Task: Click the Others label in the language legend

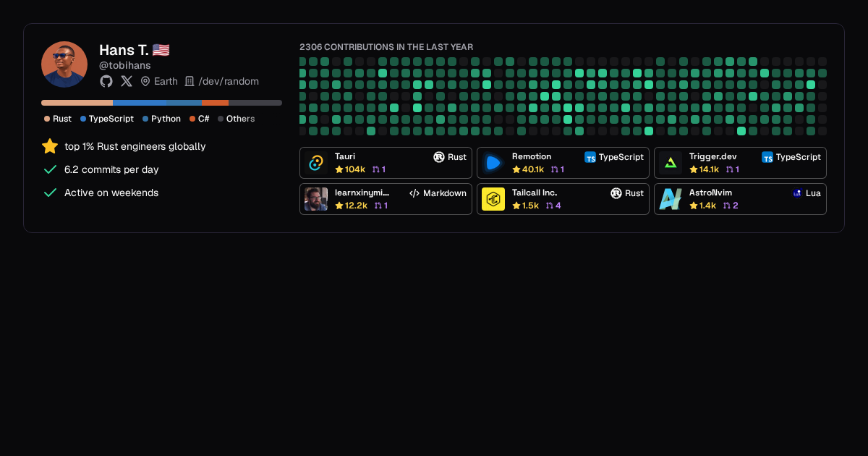Action: click(x=241, y=119)
